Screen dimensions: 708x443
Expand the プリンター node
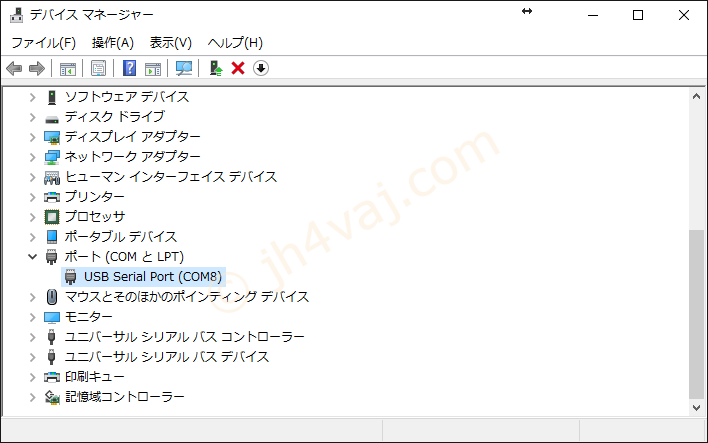[33, 197]
